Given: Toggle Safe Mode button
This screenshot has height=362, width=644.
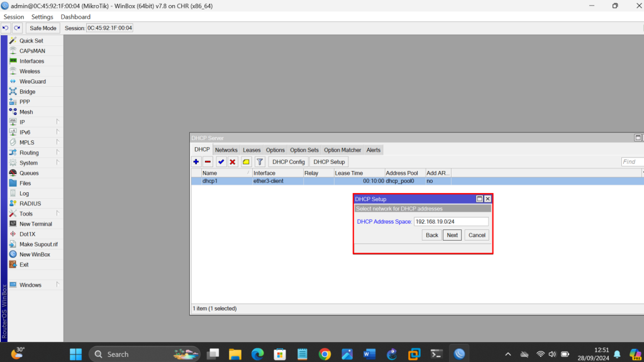Looking at the screenshot, I should point(43,28).
